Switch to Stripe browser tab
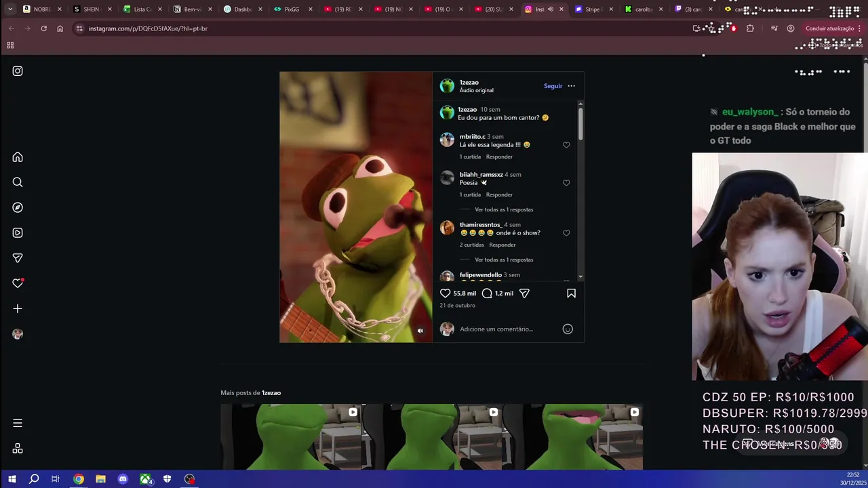The image size is (868, 488). (x=593, y=9)
